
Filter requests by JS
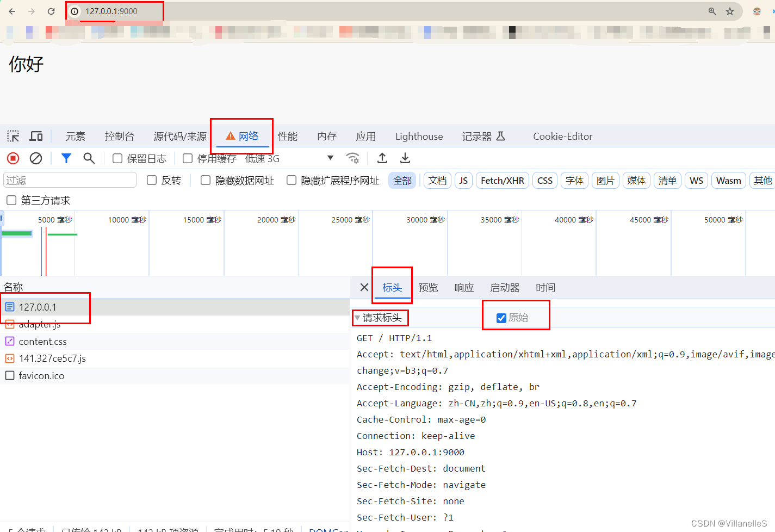[463, 181]
